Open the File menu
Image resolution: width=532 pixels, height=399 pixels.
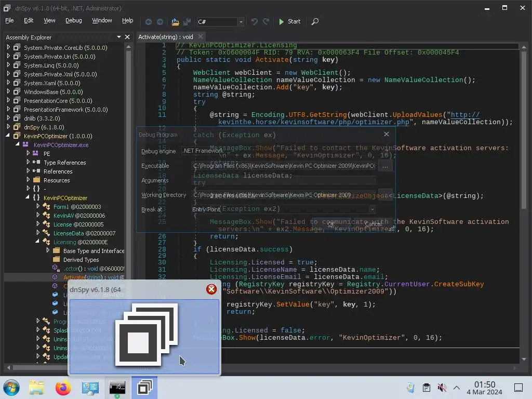[x=9, y=20]
